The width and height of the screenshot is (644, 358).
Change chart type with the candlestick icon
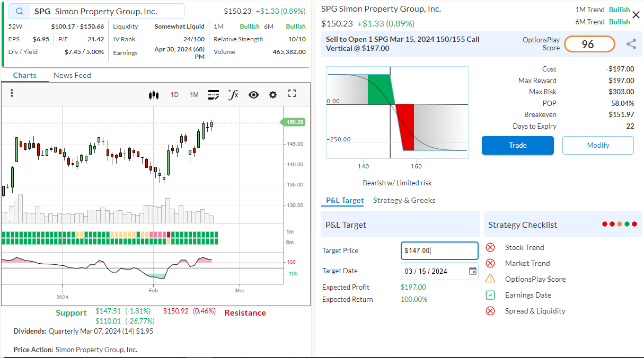(154, 95)
